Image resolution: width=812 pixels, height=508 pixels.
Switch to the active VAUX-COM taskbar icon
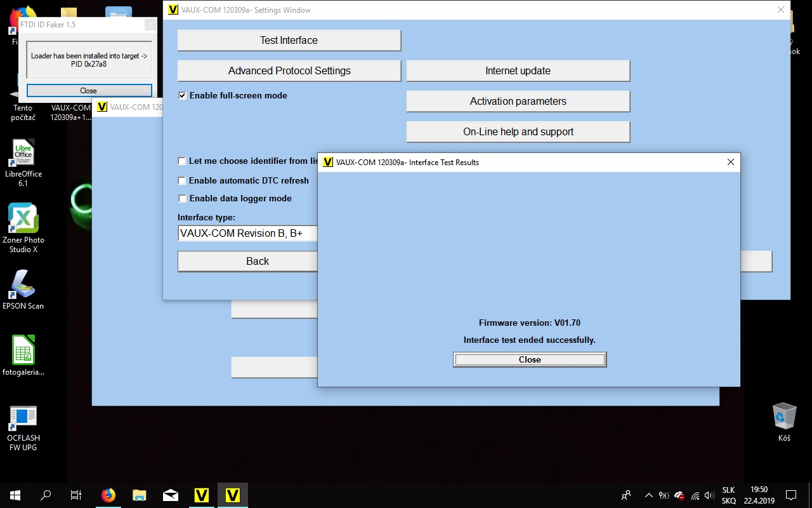click(x=232, y=495)
